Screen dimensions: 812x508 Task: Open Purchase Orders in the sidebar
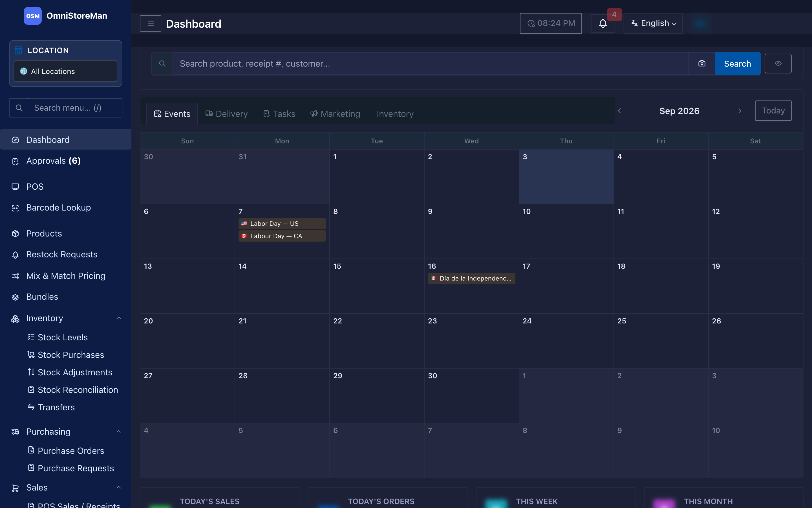point(71,450)
